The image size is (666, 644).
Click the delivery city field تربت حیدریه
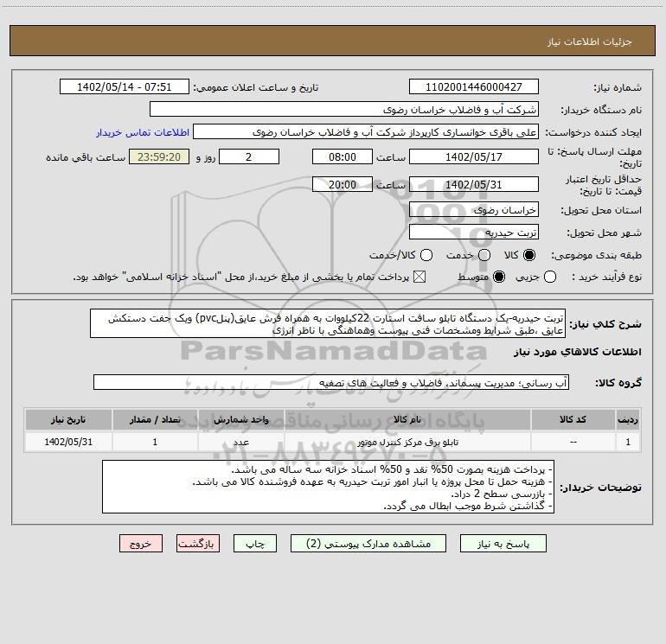tap(474, 233)
